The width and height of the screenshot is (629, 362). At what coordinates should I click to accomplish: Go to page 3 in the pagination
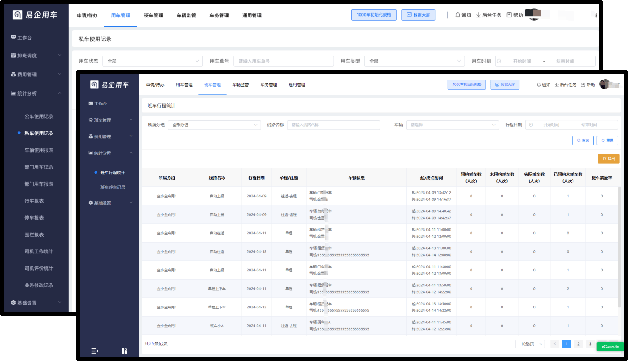pyautogui.click(x=590, y=344)
